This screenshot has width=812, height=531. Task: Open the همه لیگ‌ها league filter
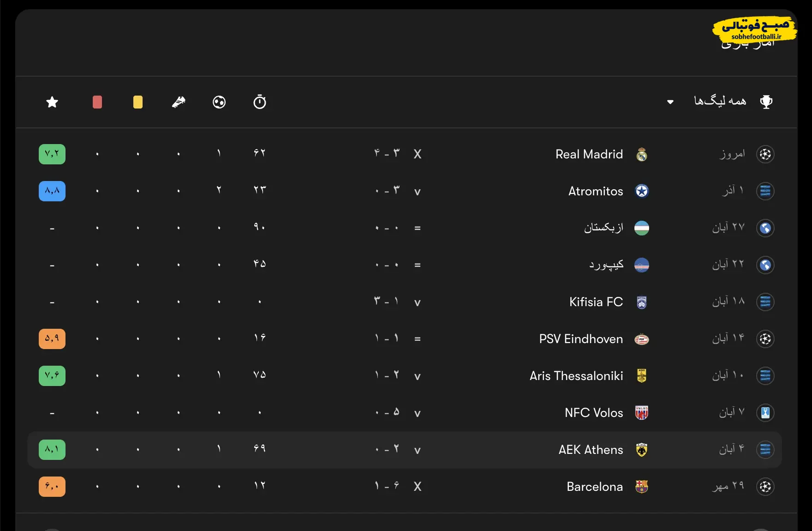click(720, 101)
